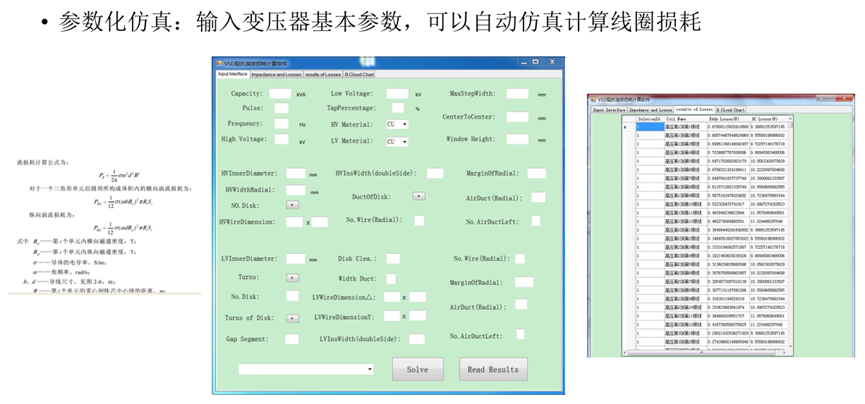The width and height of the screenshot is (865, 404).
Task: Select results of Losses tab in results window
Action: pos(695,109)
